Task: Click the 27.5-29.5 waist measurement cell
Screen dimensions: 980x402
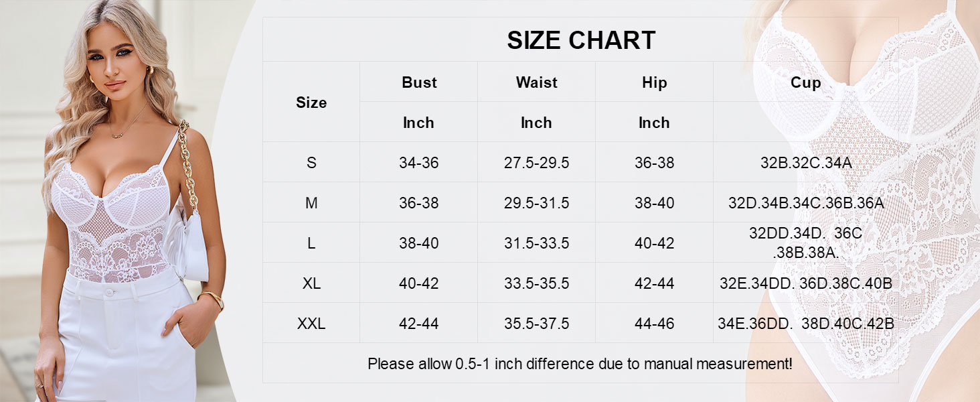Action: [536, 163]
